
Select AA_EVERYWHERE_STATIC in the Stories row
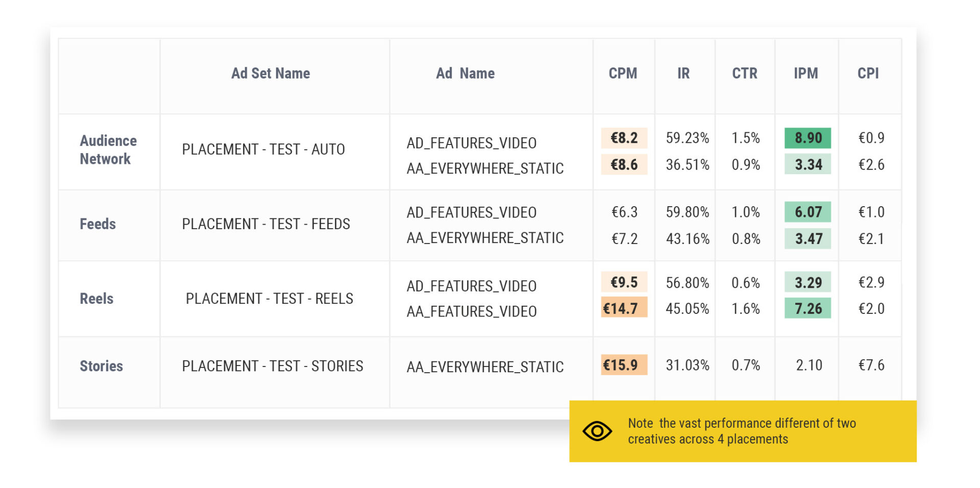[x=485, y=367]
